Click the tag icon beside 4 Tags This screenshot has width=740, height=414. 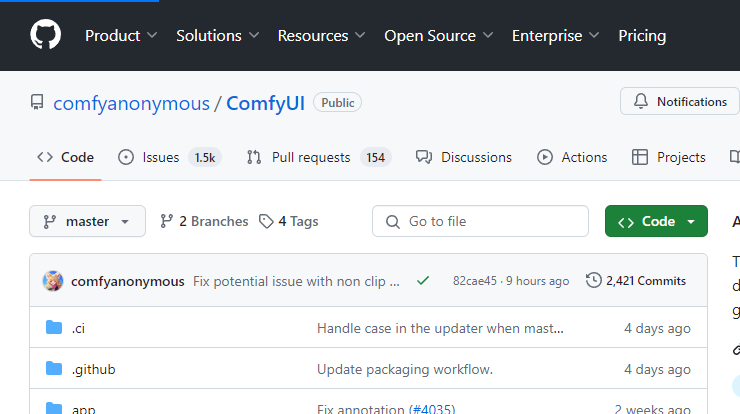[266, 221]
